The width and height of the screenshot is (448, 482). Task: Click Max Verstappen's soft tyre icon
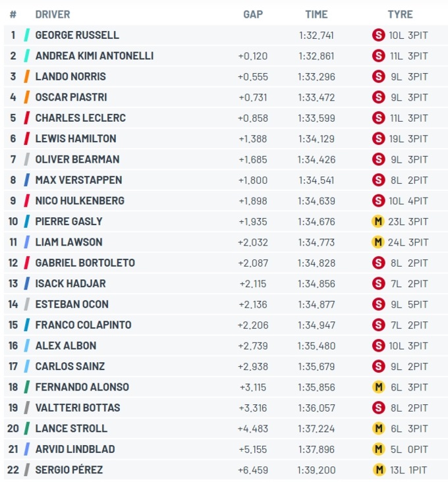(x=378, y=180)
